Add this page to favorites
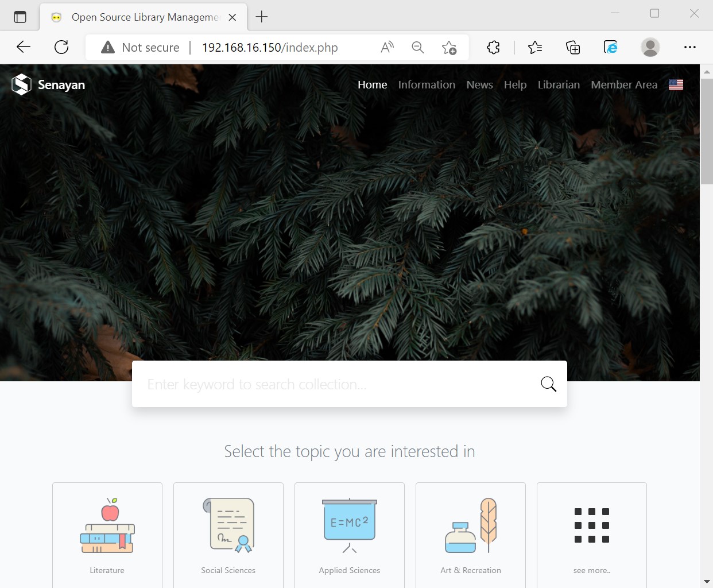713x588 pixels. (449, 48)
